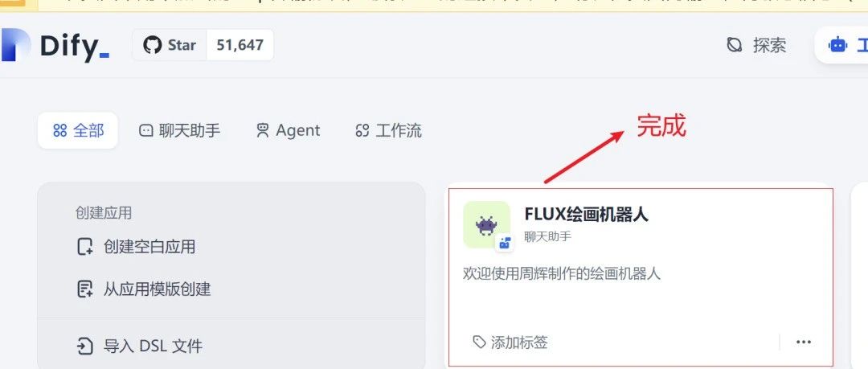Select the 全部 tab
This screenshot has height=369, width=868.
tap(78, 130)
